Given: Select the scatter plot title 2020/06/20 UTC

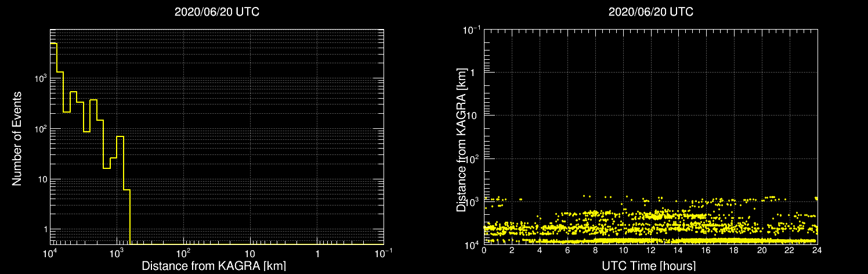Looking at the screenshot, I should [650, 12].
